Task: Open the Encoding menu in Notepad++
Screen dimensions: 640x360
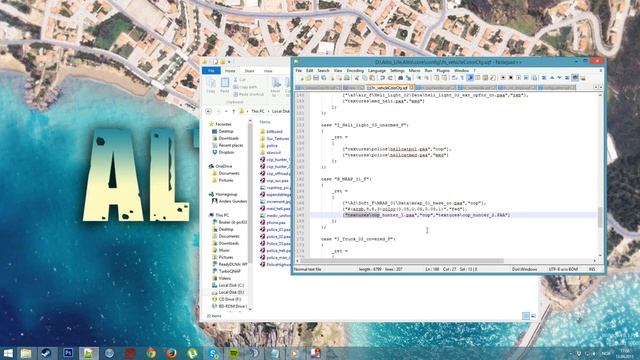Action: click(355, 71)
